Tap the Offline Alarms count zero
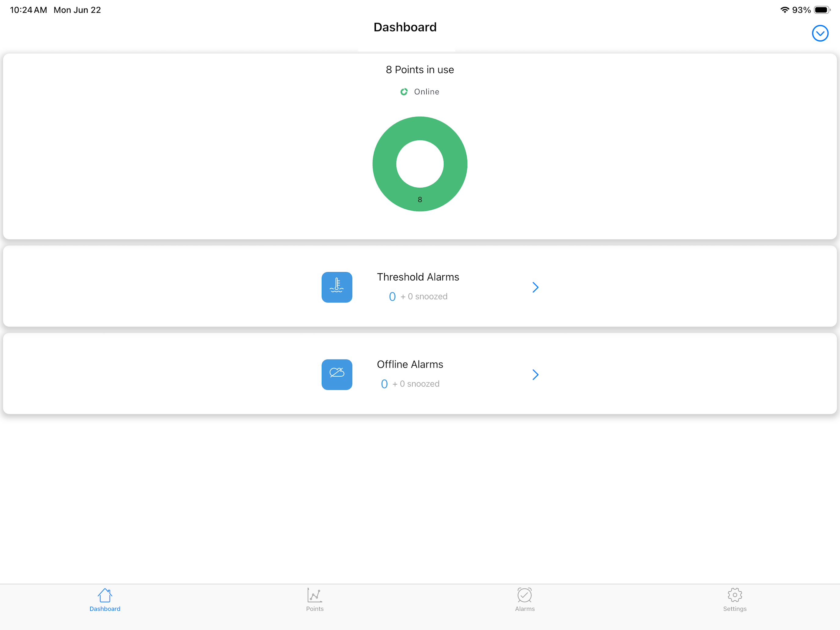Image resolution: width=840 pixels, height=630 pixels. 384,384
